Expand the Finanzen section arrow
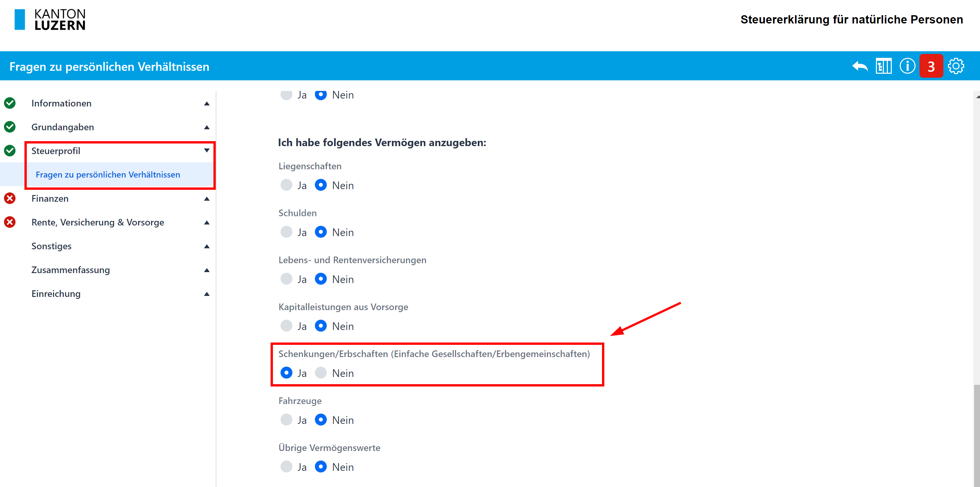Screen dimensions: 980x487 click(x=207, y=199)
